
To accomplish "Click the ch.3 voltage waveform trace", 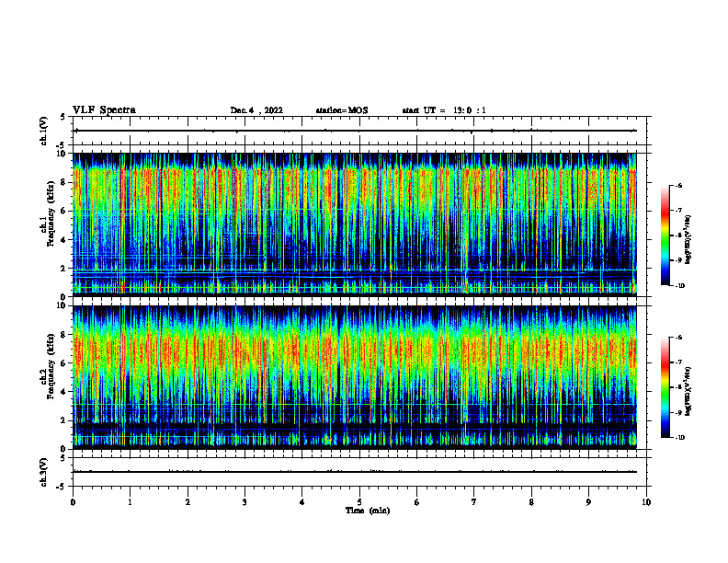I will tap(355, 472).
